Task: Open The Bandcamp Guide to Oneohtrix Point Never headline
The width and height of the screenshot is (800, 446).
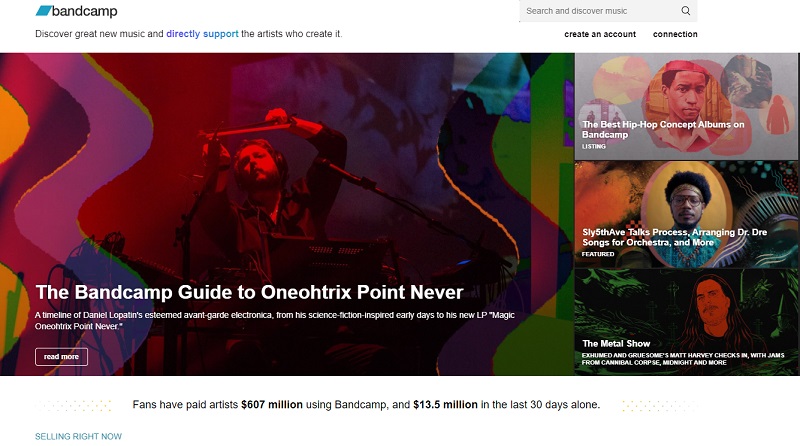Action: [x=249, y=292]
